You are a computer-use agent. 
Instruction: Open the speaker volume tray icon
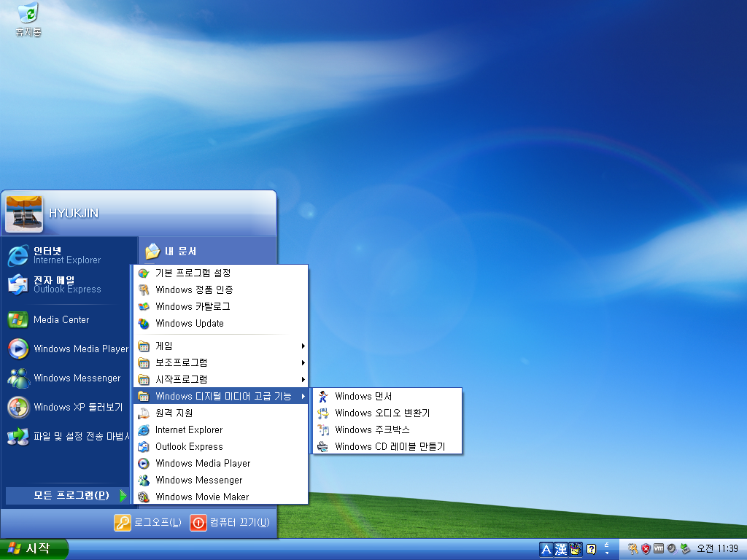pos(672,549)
